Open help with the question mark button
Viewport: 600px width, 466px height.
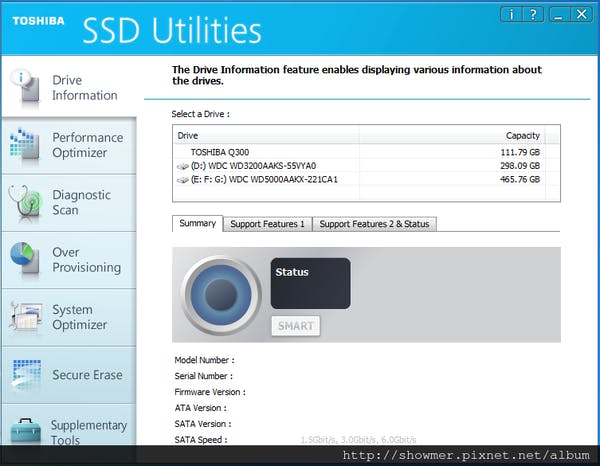point(534,13)
